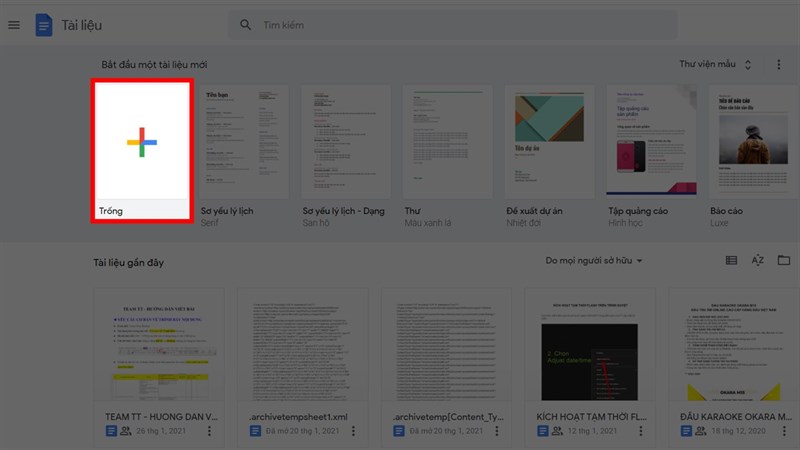Viewport: 800px width, 450px height.
Task: Click the search magnifier icon
Action: point(245,25)
